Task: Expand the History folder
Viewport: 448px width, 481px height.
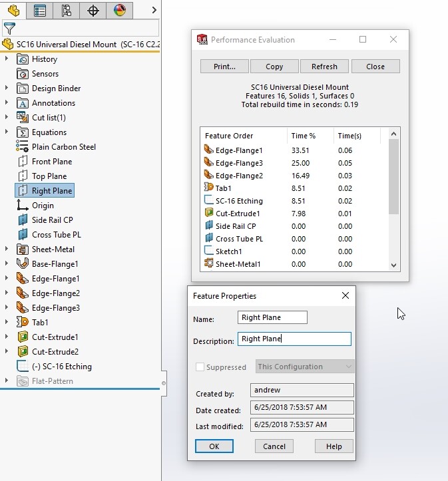Action: coord(7,59)
